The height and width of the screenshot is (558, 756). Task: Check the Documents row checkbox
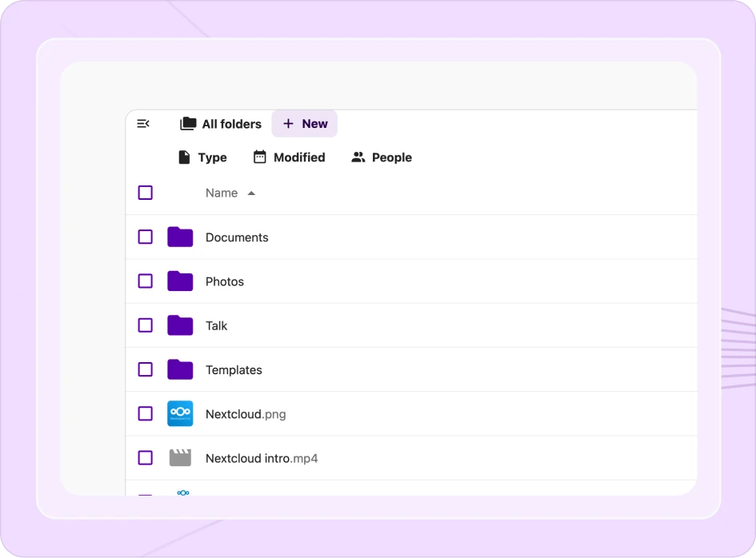coord(145,237)
